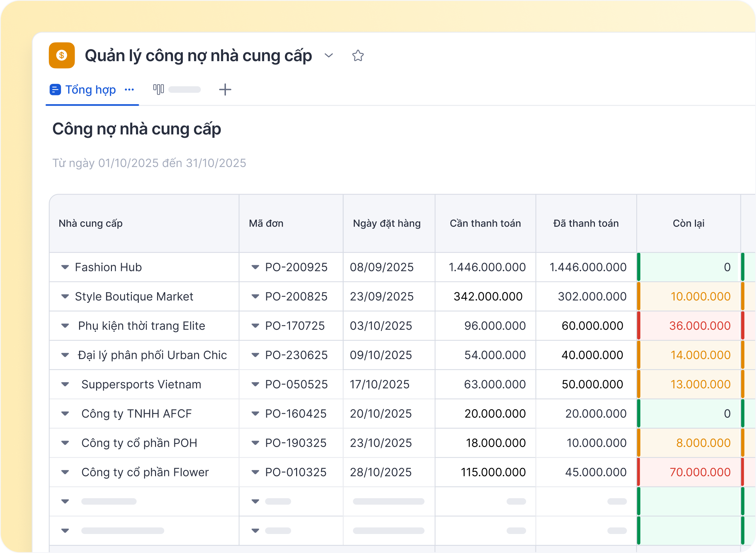Viewport: 756px width, 553px height.
Task: Open dropdown for order PO-200925
Action: (x=255, y=267)
